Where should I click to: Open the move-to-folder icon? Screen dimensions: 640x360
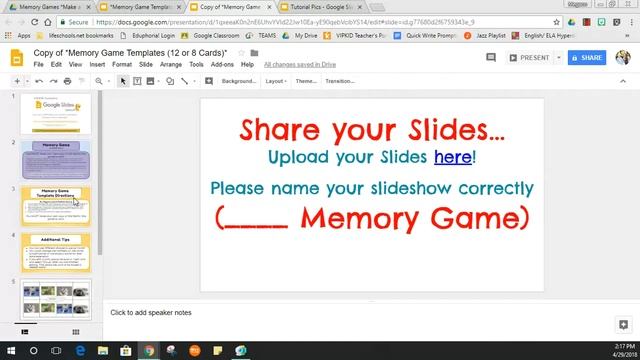point(254,53)
